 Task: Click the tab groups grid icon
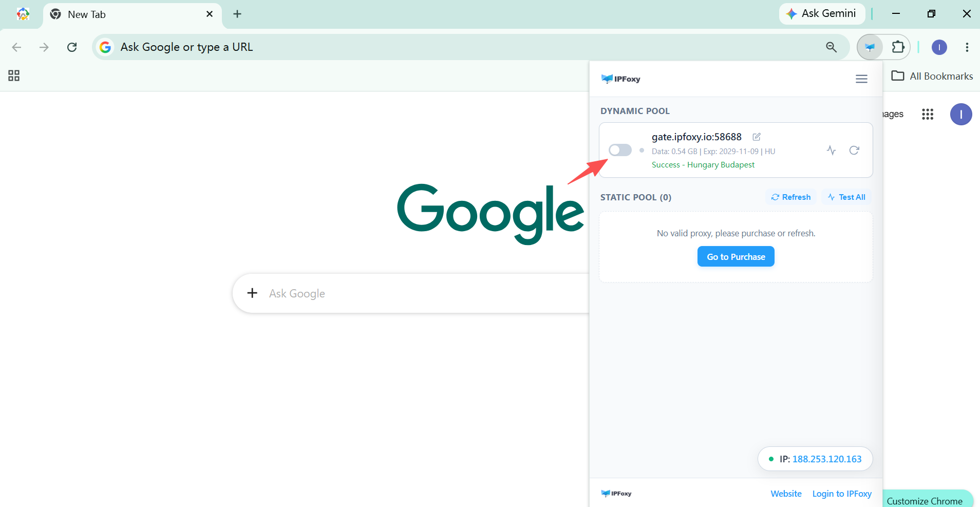[x=14, y=76]
